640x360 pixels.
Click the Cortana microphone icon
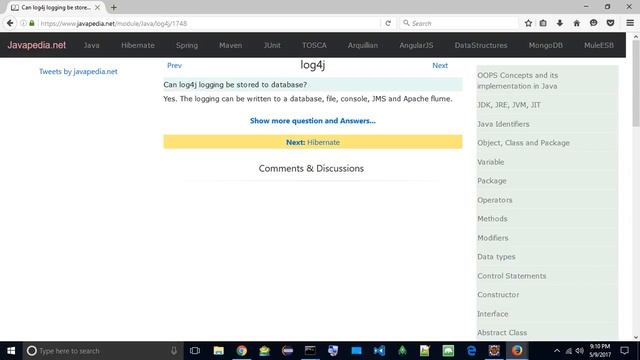(174, 351)
